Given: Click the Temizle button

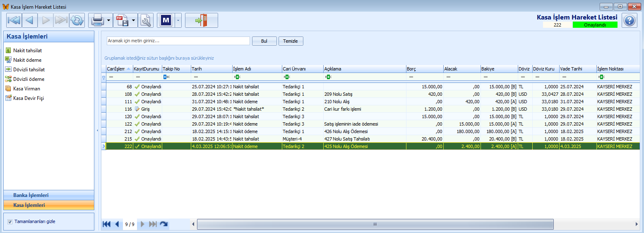Looking at the screenshot, I should [x=291, y=41].
